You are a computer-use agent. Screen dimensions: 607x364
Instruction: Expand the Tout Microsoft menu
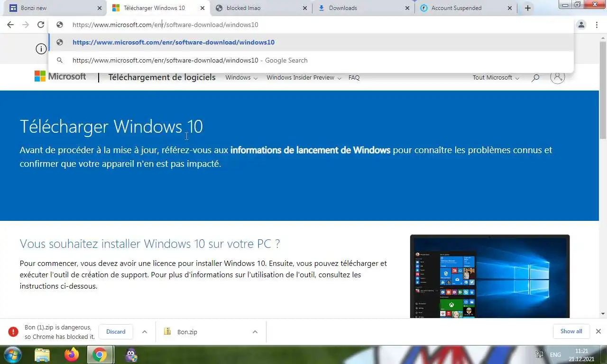(x=496, y=78)
